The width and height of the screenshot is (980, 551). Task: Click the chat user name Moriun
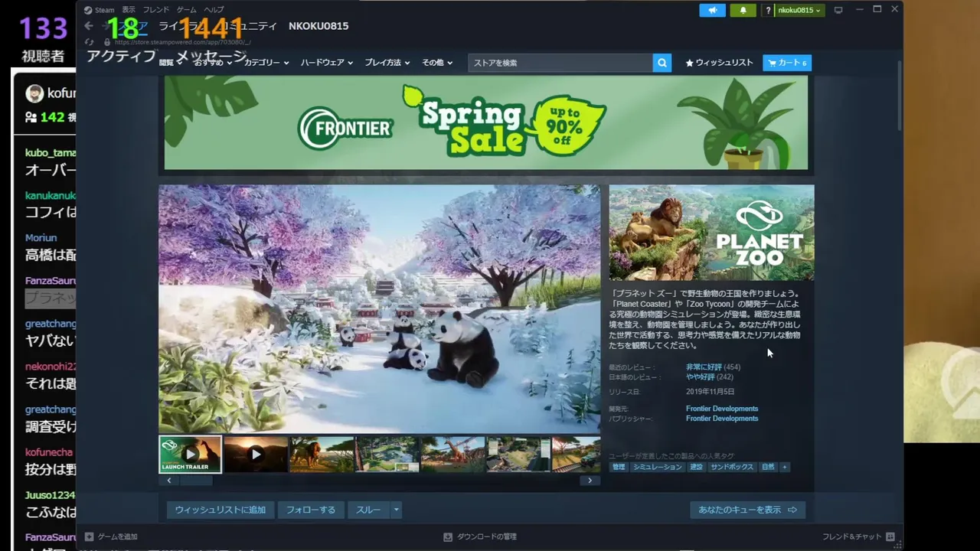click(x=41, y=238)
